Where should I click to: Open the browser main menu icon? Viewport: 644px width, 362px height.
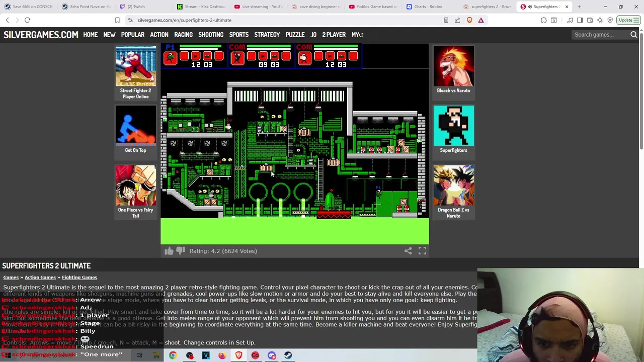636,20
